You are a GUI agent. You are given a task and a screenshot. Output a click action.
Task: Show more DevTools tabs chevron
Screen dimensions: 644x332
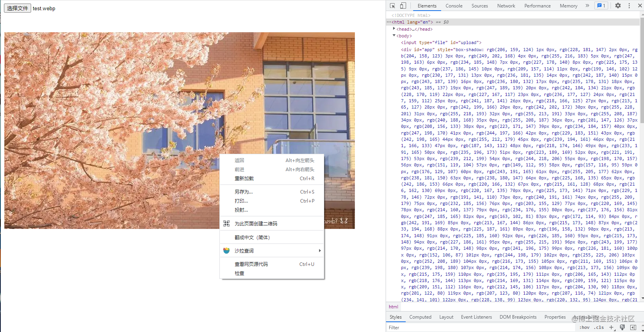tap(587, 6)
